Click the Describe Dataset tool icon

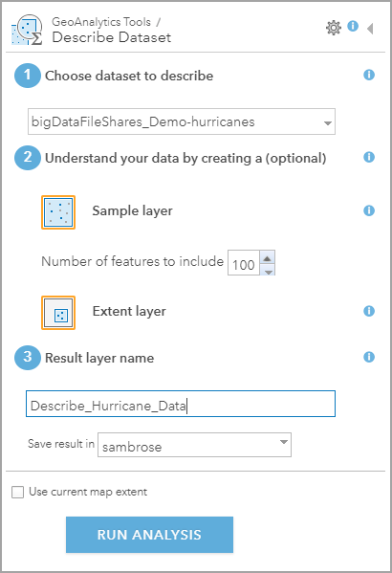coord(27,30)
